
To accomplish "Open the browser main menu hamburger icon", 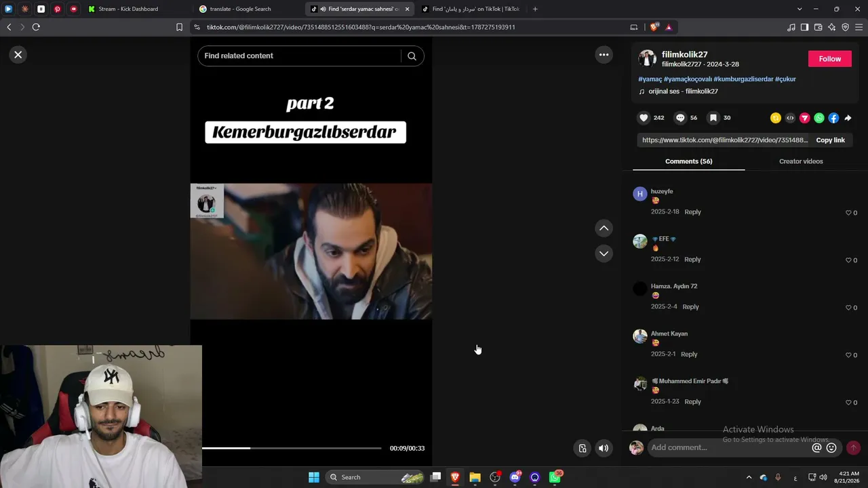I will [x=859, y=27].
